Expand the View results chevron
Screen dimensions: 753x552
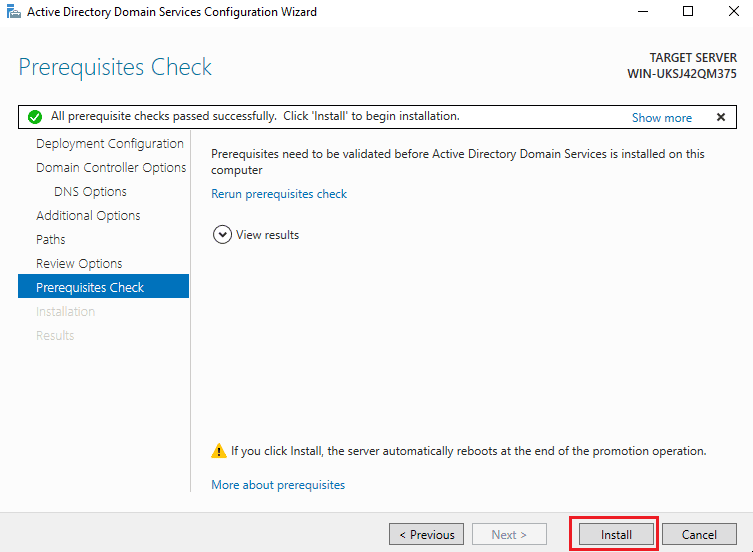[222, 235]
